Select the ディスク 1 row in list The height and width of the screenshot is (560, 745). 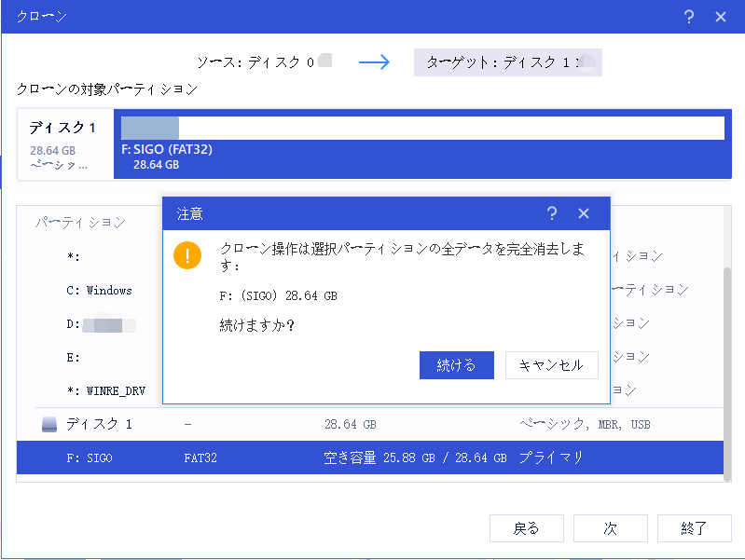coord(369,424)
